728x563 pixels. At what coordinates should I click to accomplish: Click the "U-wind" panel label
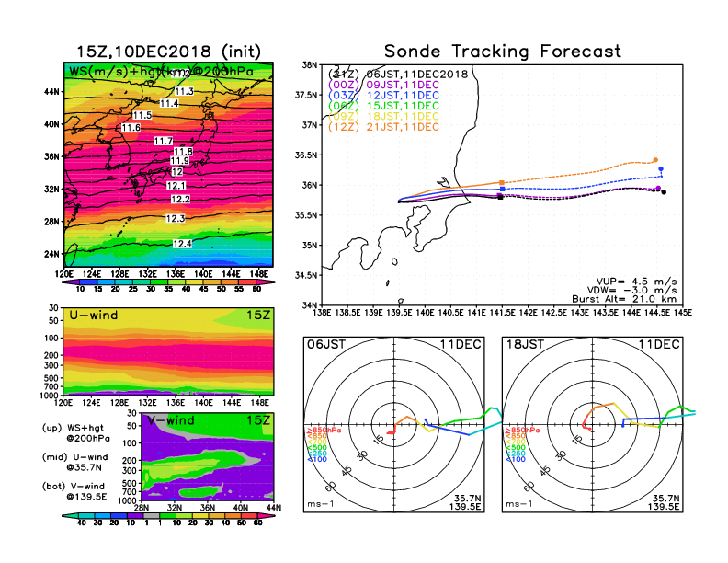(x=94, y=315)
